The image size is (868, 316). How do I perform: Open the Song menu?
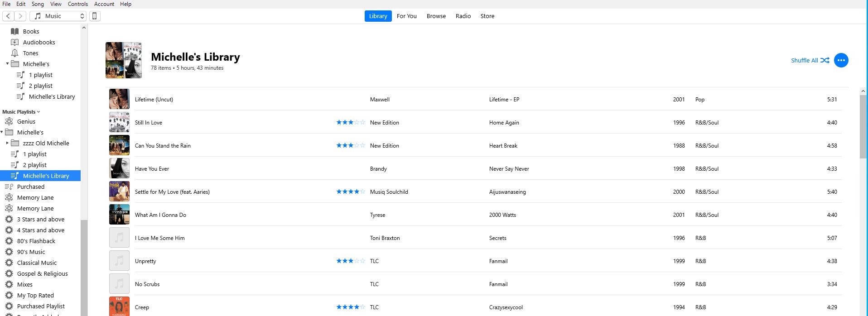pos(38,4)
